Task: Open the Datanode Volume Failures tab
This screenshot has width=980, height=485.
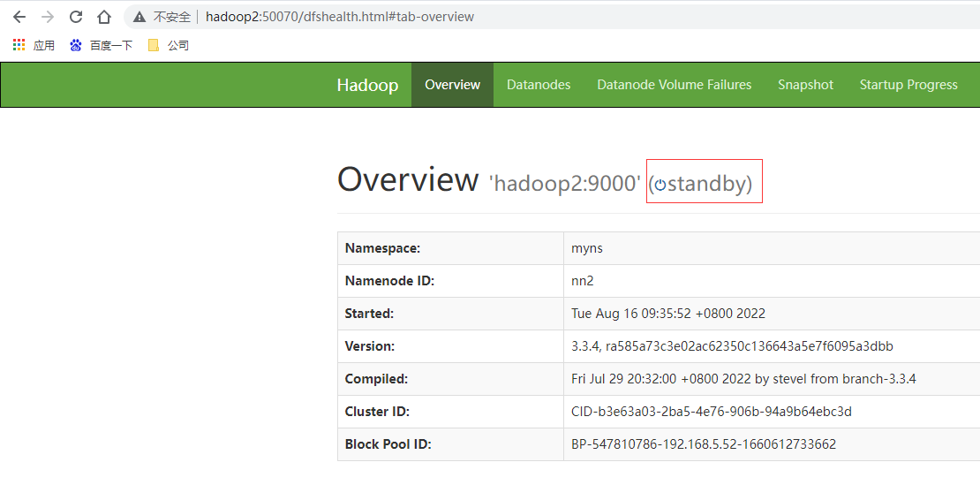Action: point(675,85)
